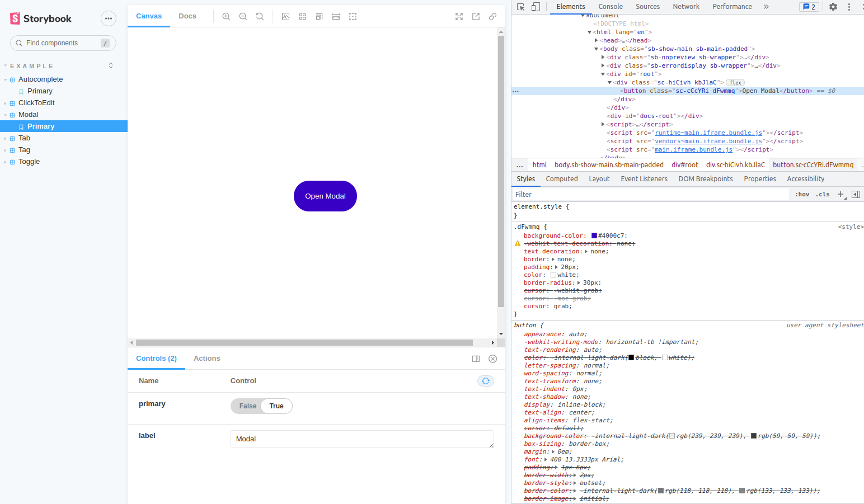The width and height of the screenshot is (864, 504).
Task: Open vendors~main.iframe.bundle.js script link
Action: coord(708,141)
